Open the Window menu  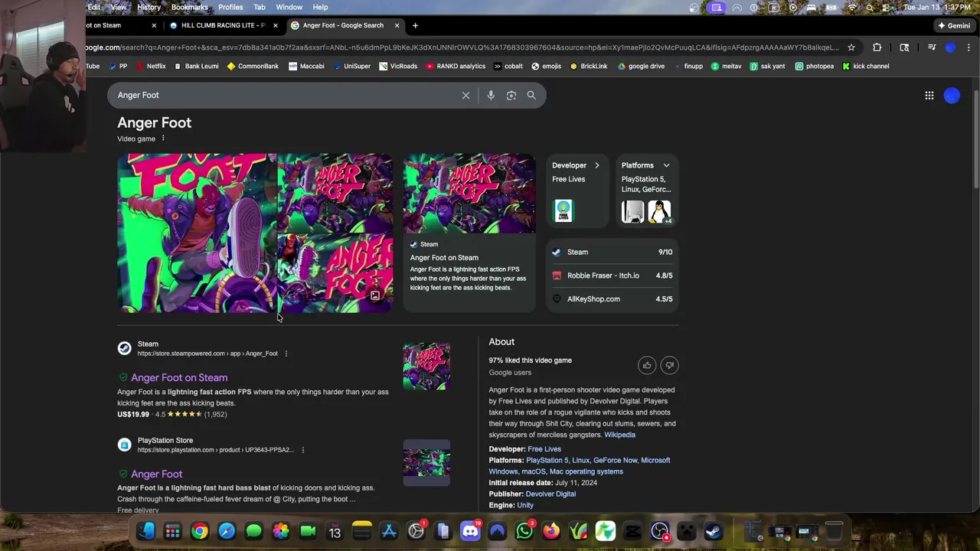[289, 7]
